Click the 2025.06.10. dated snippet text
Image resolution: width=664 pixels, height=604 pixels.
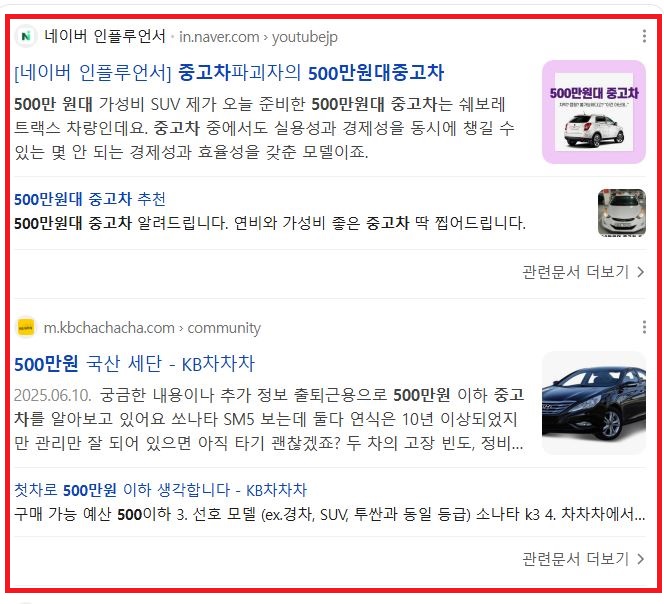click(269, 419)
